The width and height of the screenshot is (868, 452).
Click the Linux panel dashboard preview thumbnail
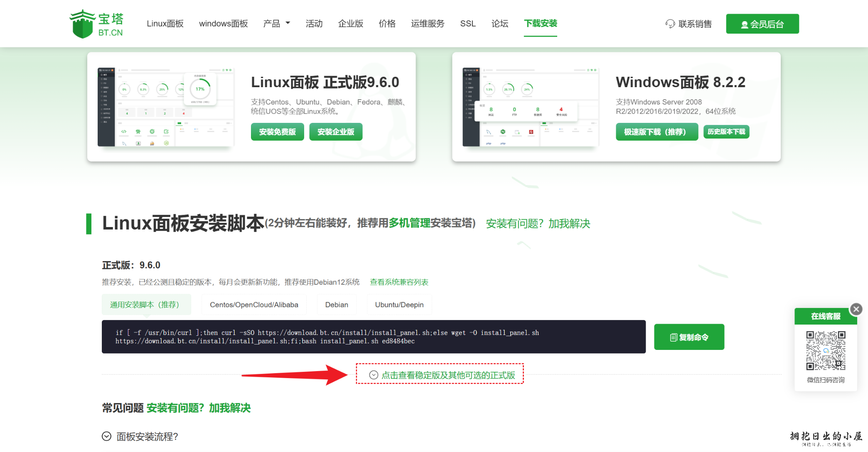coord(166,107)
